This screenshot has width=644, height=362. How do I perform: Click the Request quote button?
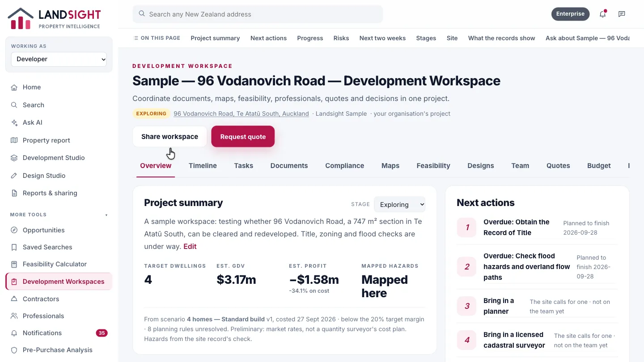pos(243,137)
